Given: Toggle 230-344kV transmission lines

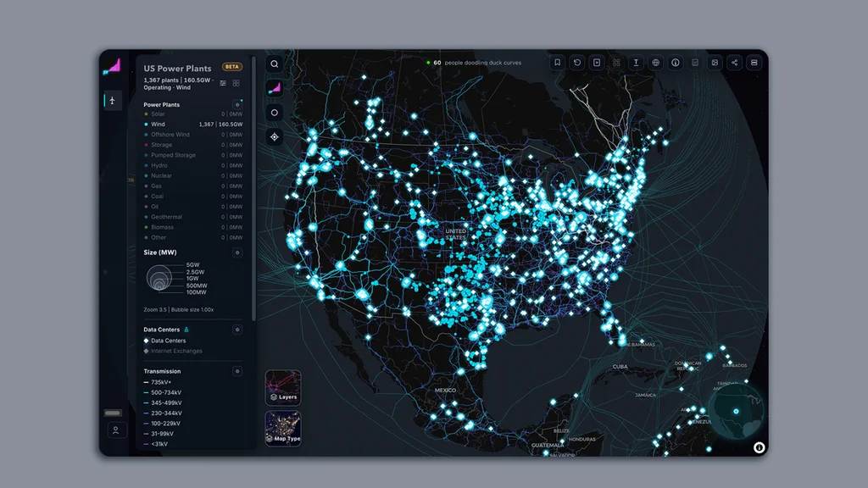Looking at the screenshot, I should 162,413.
